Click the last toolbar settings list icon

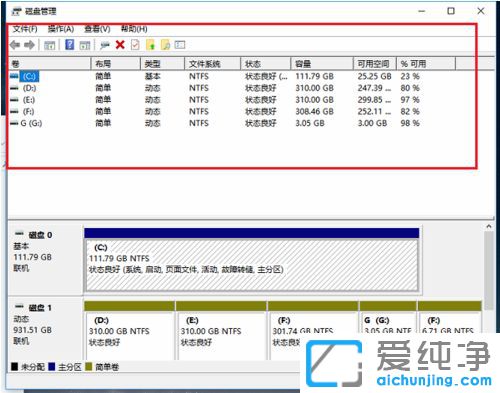pos(180,45)
